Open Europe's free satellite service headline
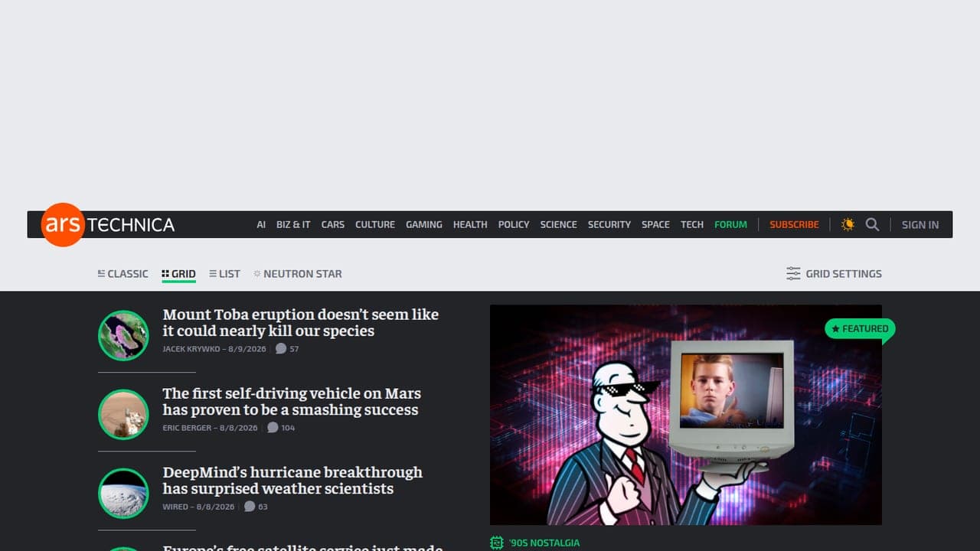 coord(302,547)
